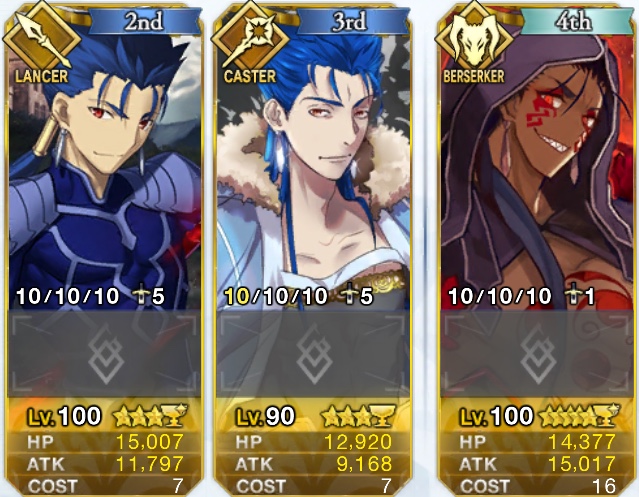639x497 pixels.
Task: Click the Lv. 90 label on Caster card
Action: pos(265,416)
